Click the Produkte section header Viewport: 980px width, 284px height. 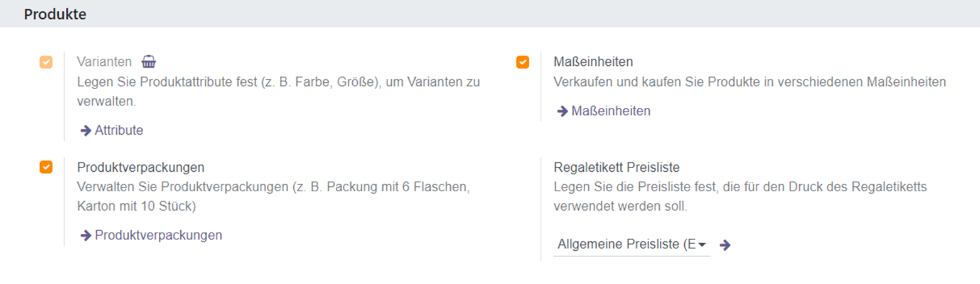click(55, 14)
